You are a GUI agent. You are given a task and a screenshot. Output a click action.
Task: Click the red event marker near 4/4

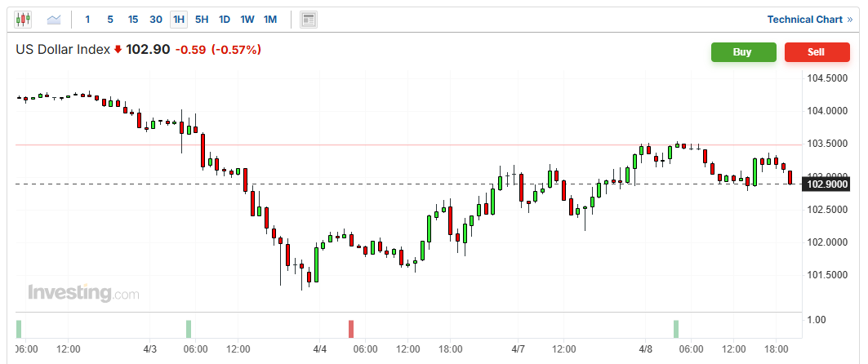coord(351,329)
